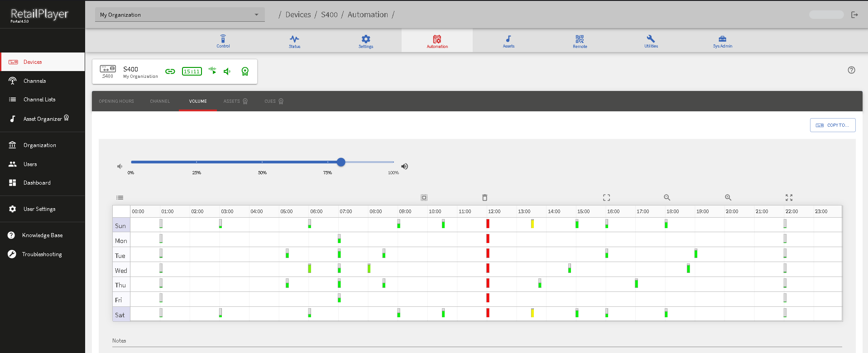Click the volume slider handle

pos(341,162)
